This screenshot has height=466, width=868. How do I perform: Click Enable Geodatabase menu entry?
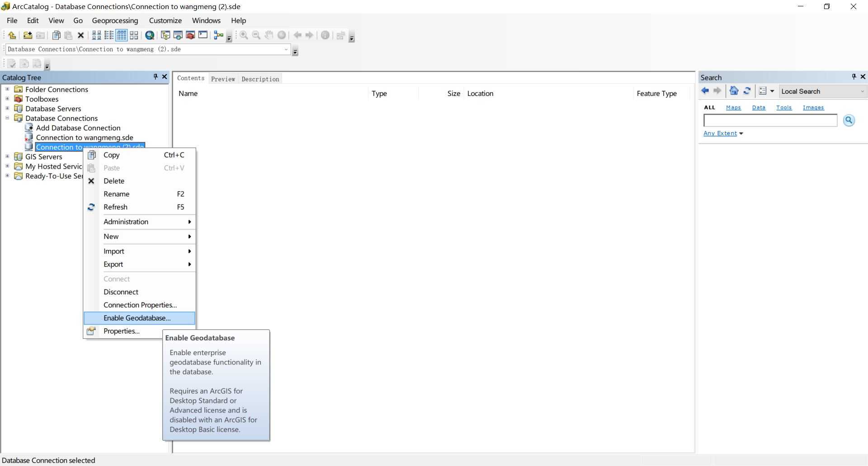click(139, 318)
